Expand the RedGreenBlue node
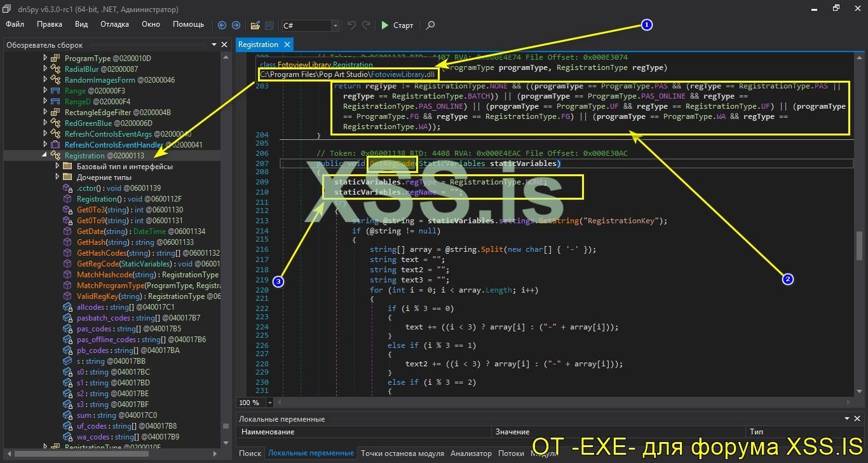The height and width of the screenshot is (463, 868). click(x=46, y=123)
